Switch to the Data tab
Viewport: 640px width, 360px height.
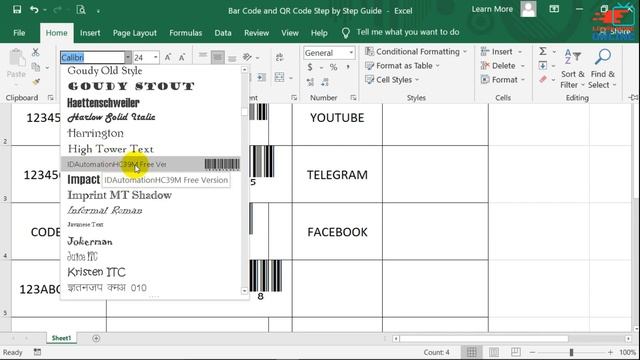(x=223, y=33)
